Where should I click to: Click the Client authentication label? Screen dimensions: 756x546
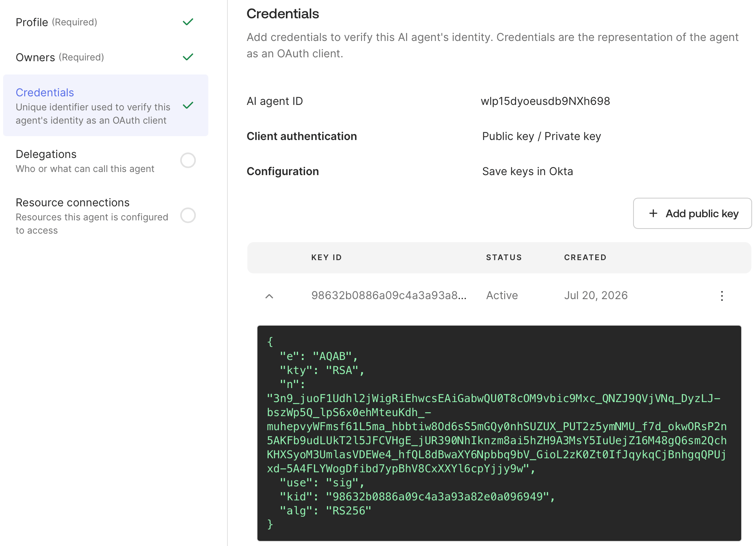(302, 136)
